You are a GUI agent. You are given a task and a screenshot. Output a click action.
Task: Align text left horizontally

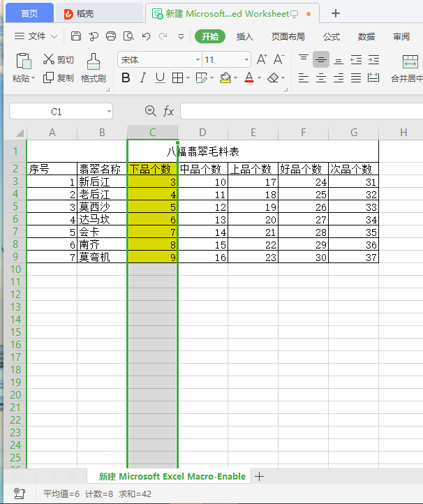coord(304,77)
